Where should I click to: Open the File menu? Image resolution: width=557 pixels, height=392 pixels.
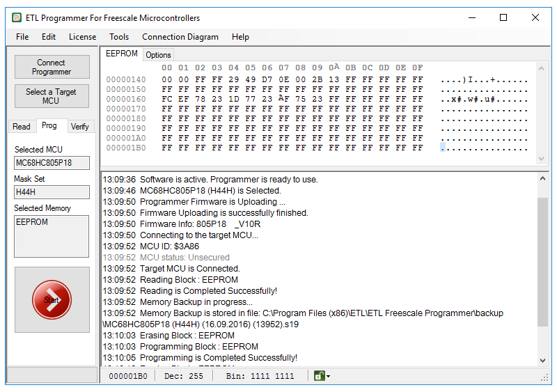coord(22,37)
